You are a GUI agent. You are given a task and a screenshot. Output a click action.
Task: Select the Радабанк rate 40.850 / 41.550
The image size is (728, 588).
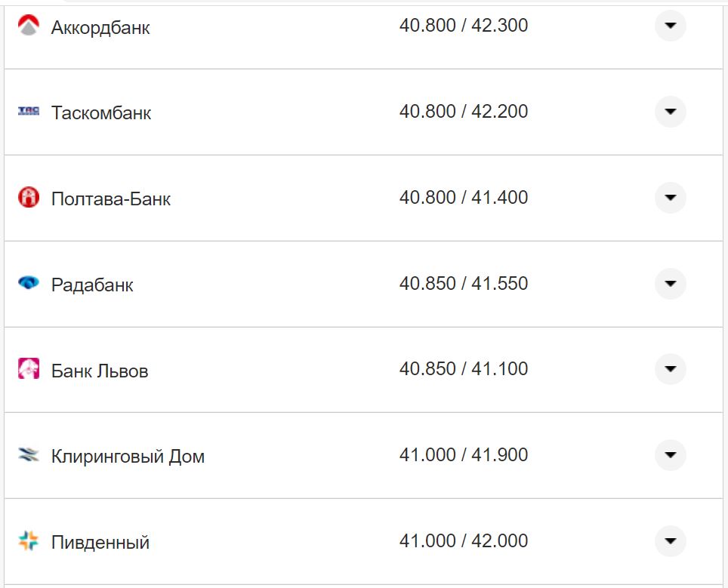pyautogui.click(x=466, y=284)
